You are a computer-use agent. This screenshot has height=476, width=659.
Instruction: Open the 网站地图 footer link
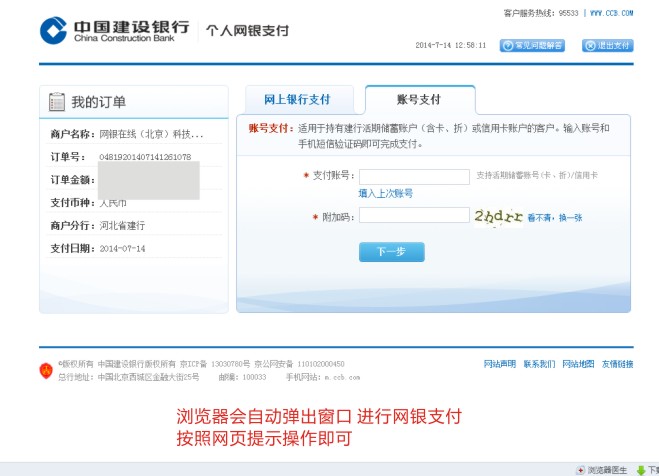(x=578, y=364)
